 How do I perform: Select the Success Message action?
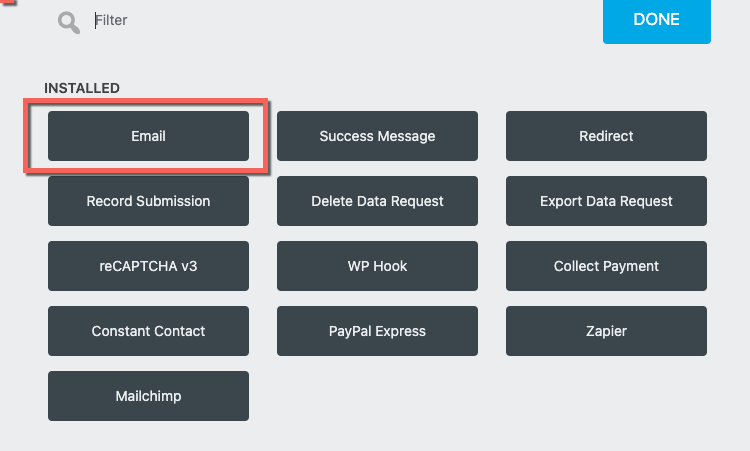tap(377, 136)
